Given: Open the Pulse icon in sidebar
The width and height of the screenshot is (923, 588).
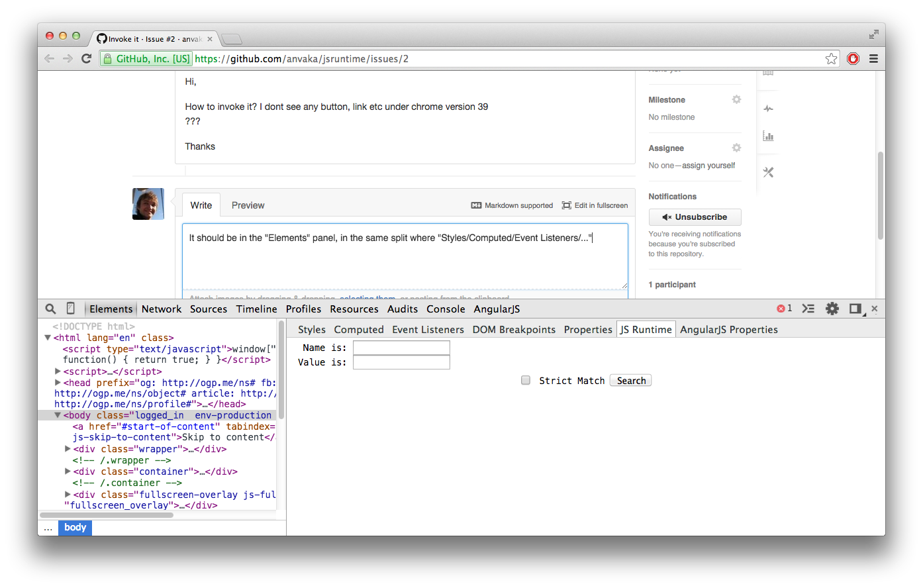Looking at the screenshot, I should pos(768,109).
